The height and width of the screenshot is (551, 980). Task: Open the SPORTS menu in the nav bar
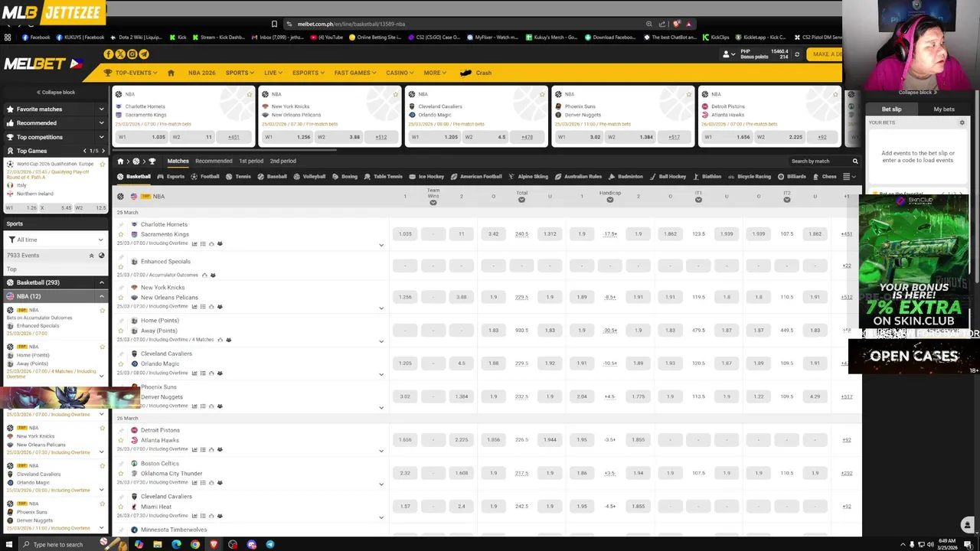240,73
